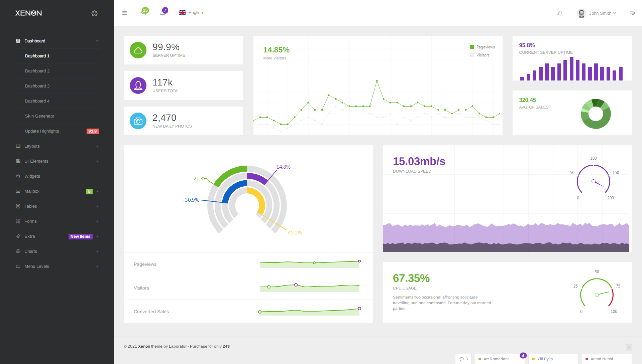The height and width of the screenshot is (364, 642).
Task: Open the English language selector
Action: [191, 13]
